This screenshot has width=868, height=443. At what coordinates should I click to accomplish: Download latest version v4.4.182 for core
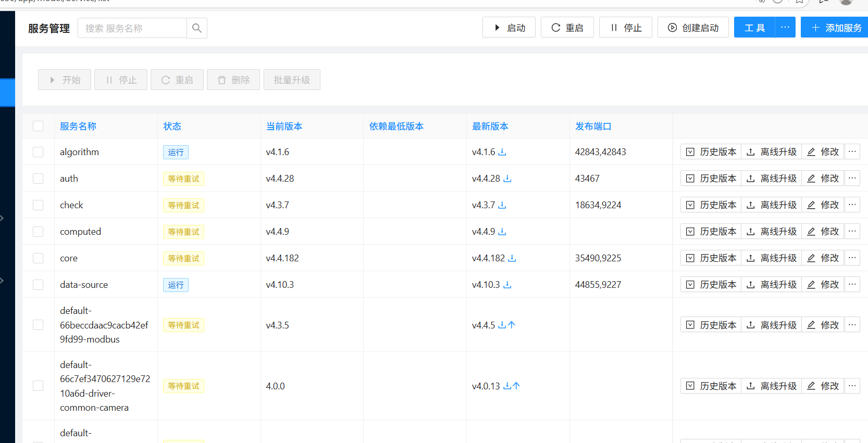pos(512,258)
